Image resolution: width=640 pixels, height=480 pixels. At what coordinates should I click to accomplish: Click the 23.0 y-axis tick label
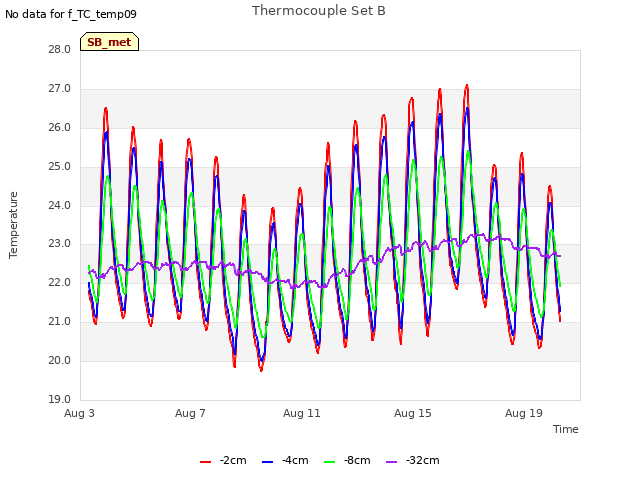(60, 244)
